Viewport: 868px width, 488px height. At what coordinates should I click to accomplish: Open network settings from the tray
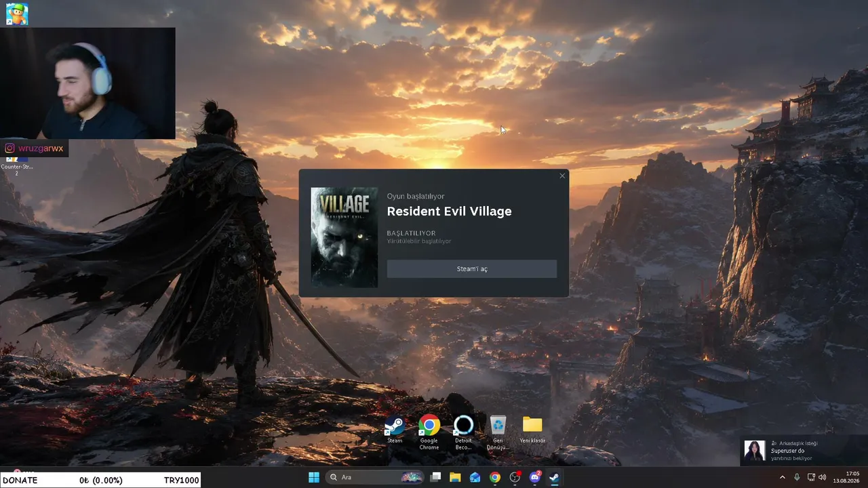point(811,477)
